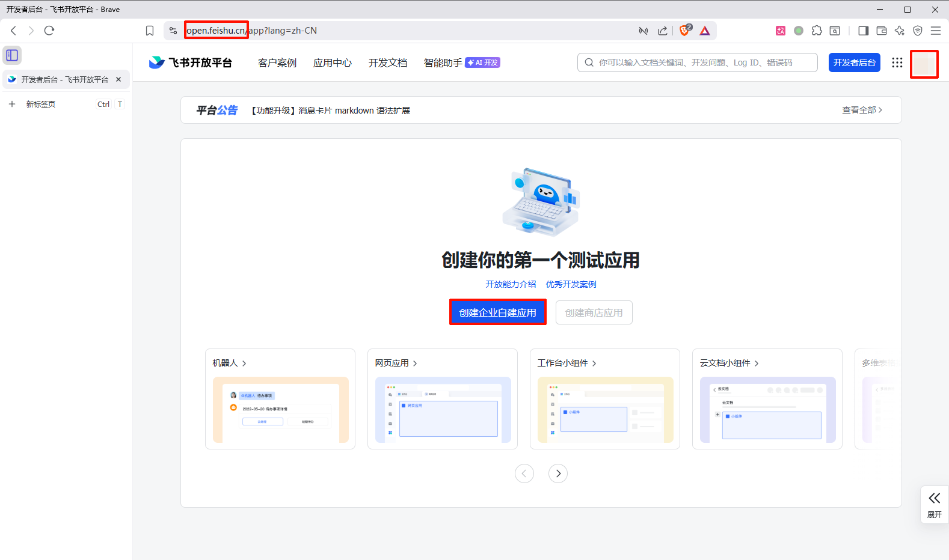This screenshot has height=560, width=949.
Task: Toggle the browser sidebar panel button
Action: [x=863, y=31]
